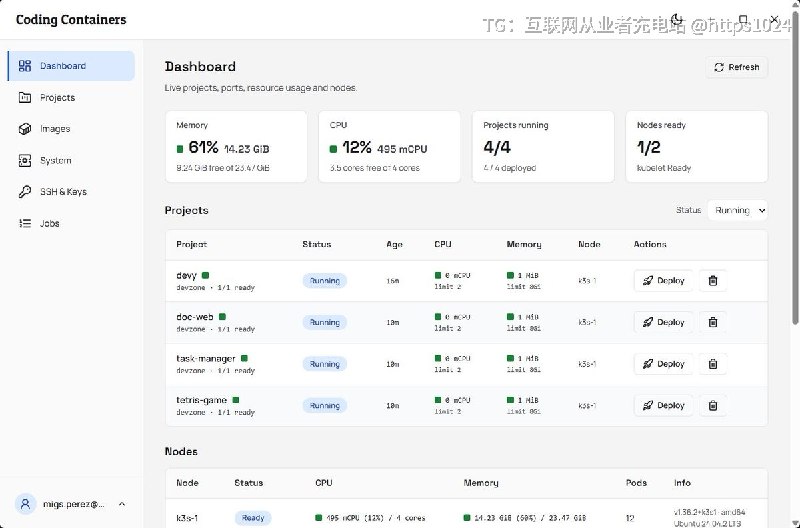
Task: Click the Nodes section heading
Action: tap(181, 451)
